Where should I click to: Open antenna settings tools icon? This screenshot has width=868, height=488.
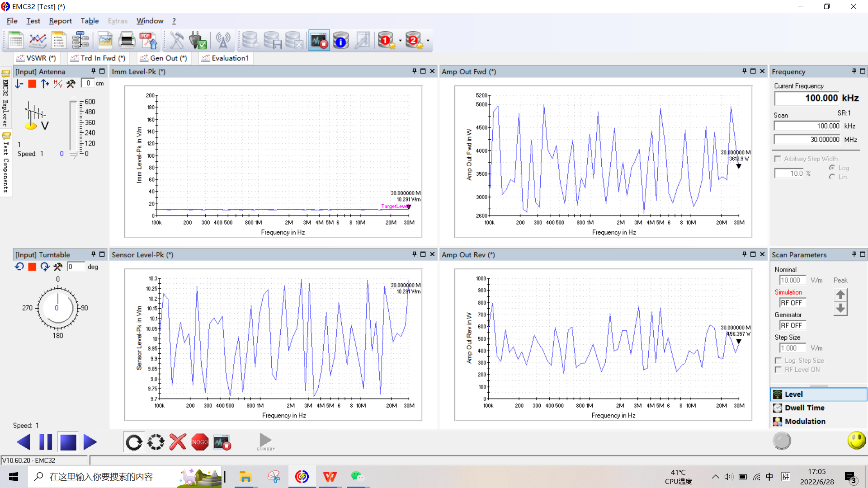tap(71, 84)
